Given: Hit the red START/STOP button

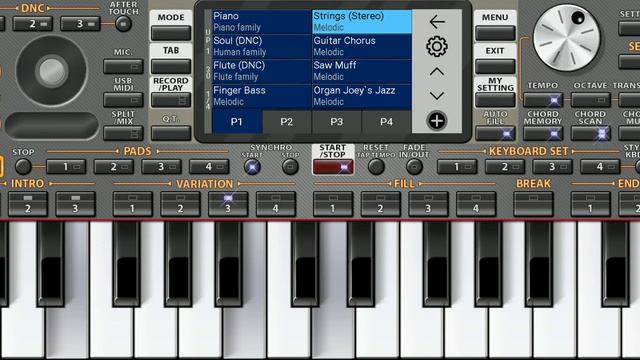Looking at the screenshot, I should [x=333, y=167].
